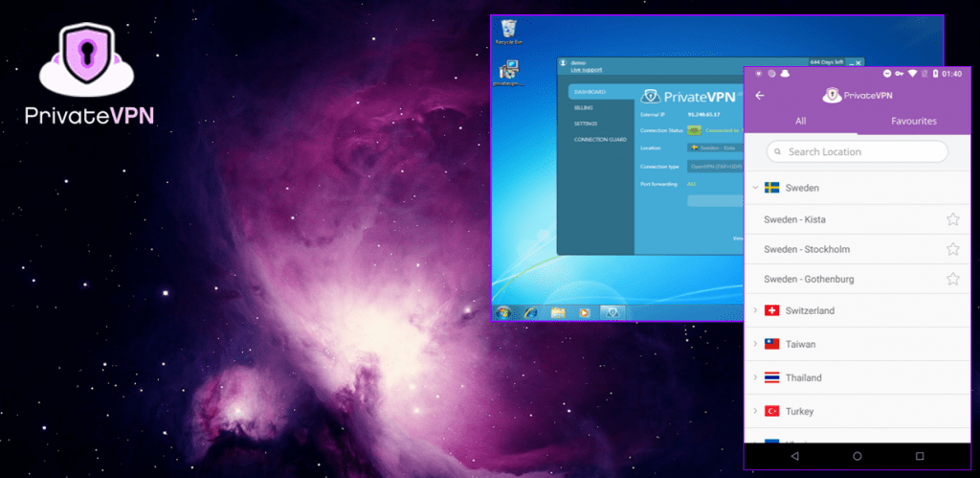Expand the Switzerland server list
980x478 pixels.
(755, 310)
